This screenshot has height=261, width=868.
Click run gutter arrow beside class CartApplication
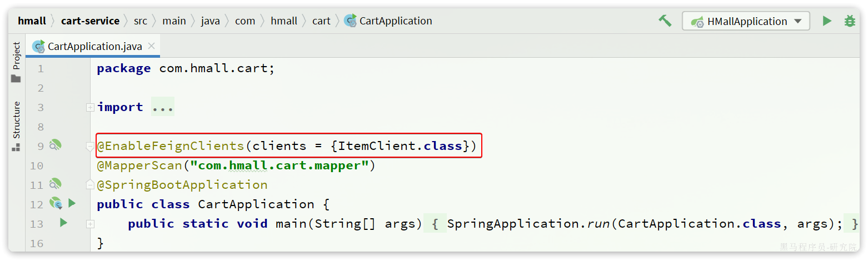point(72,203)
